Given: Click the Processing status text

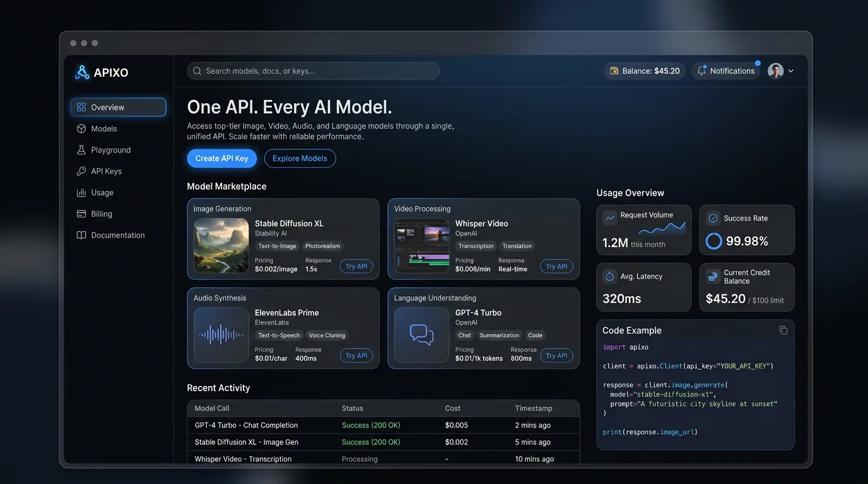Looking at the screenshot, I should pyautogui.click(x=360, y=459).
